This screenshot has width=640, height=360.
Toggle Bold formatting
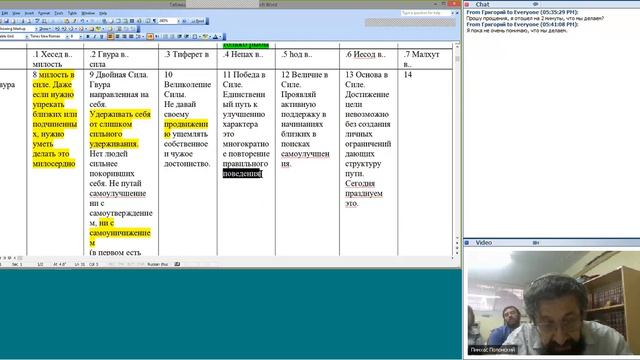point(87,36)
